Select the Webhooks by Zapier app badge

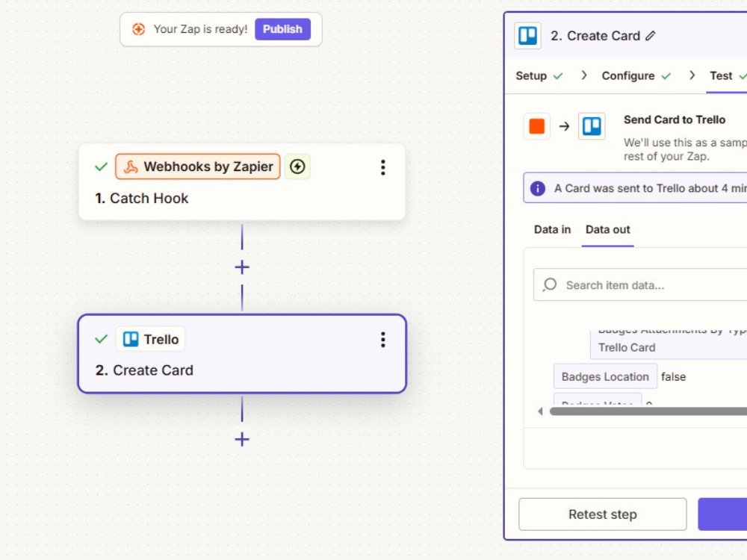198,167
